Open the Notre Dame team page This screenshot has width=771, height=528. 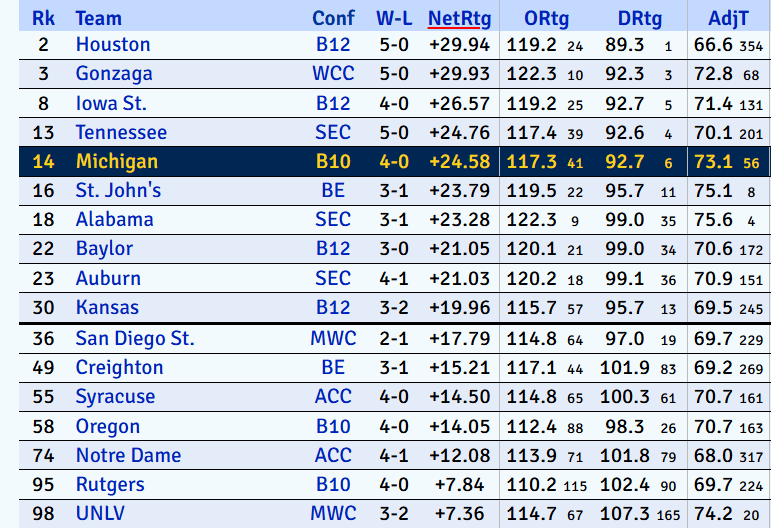click(128, 456)
